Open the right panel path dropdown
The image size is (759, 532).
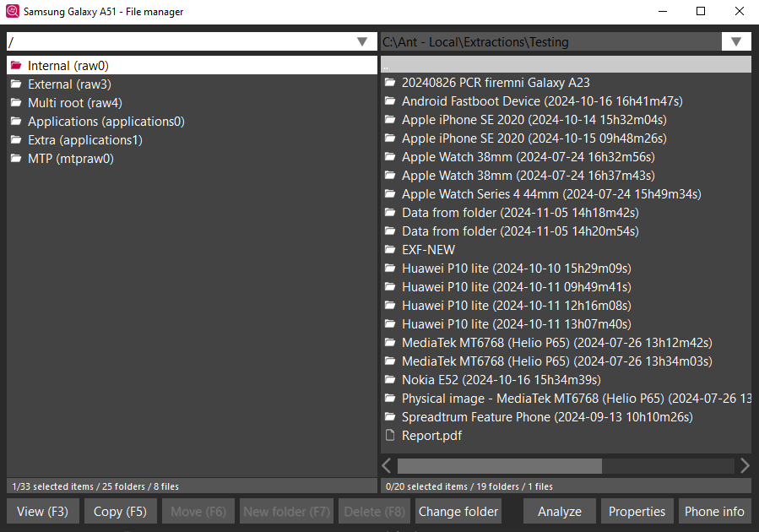tap(736, 41)
